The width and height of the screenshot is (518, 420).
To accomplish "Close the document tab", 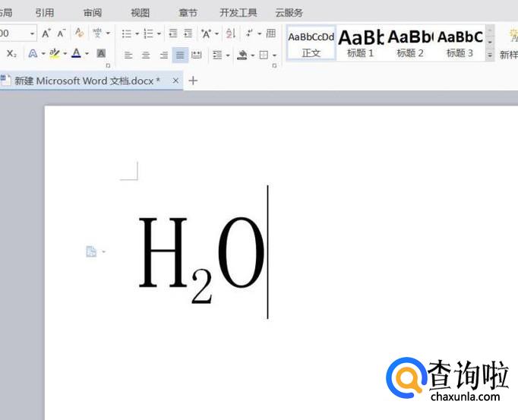I will coord(175,81).
